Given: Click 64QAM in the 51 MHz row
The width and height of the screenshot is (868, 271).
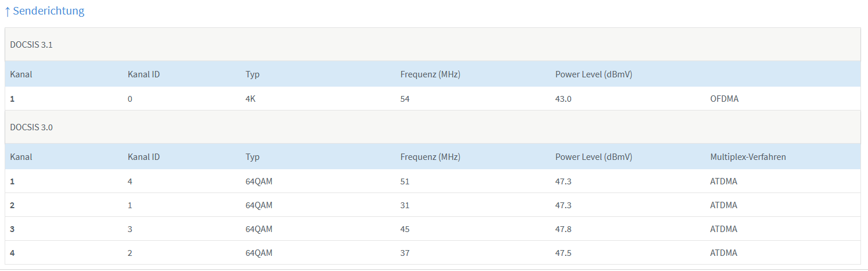Looking at the screenshot, I should click(x=259, y=181).
